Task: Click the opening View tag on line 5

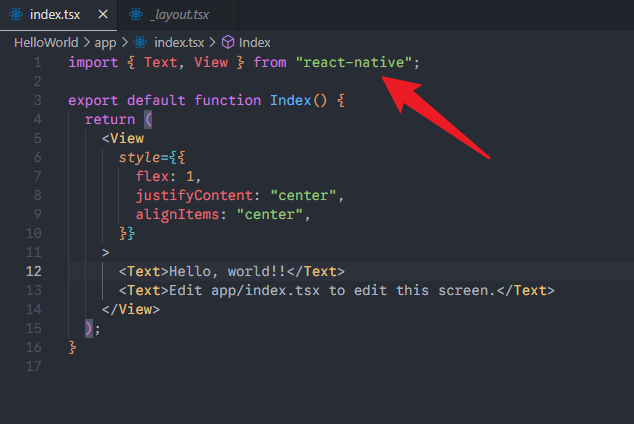Action: [x=126, y=138]
